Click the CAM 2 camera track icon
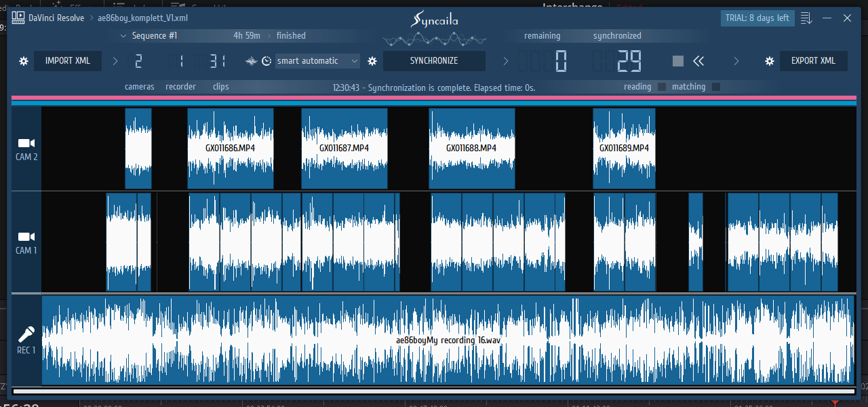This screenshot has width=868, height=407. point(26,143)
